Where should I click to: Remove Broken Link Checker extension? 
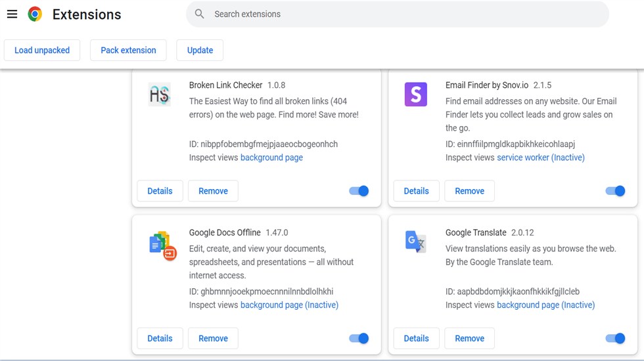[x=213, y=191]
